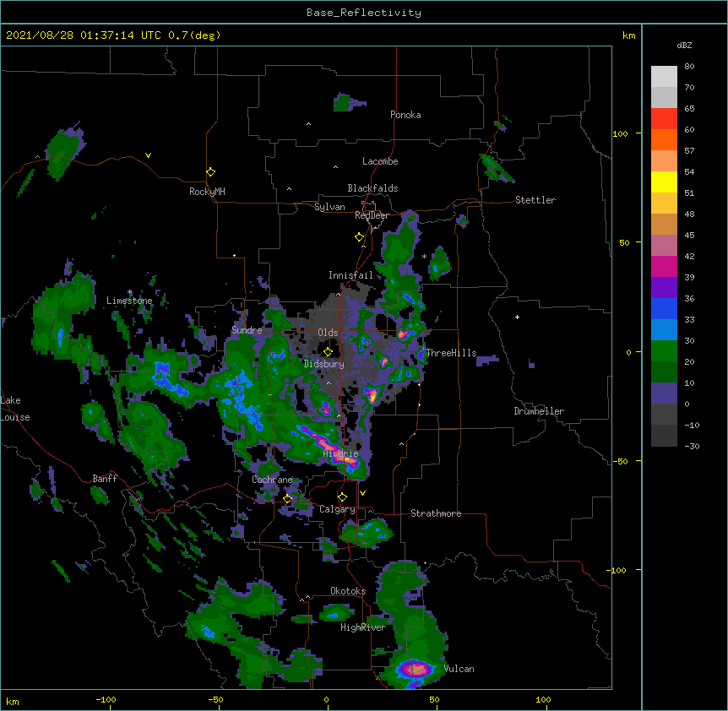The width and height of the screenshot is (728, 711).
Task: Click the white plus marker north of Drumheller
Action: coord(517,317)
